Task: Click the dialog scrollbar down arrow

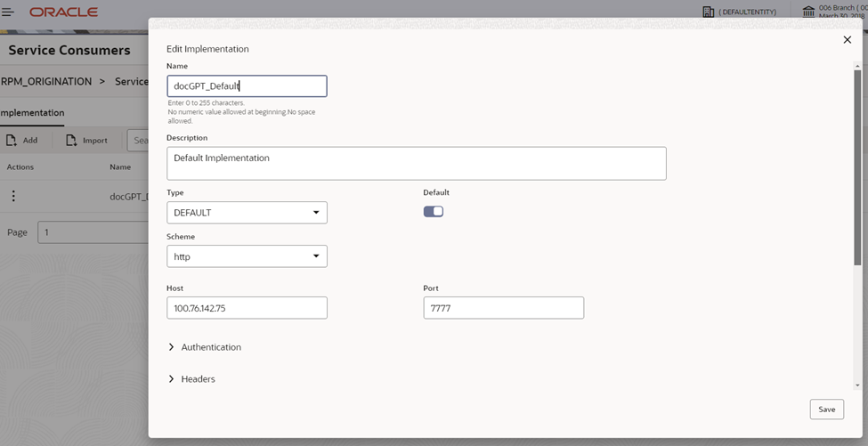Action: click(x=857, y=385)
